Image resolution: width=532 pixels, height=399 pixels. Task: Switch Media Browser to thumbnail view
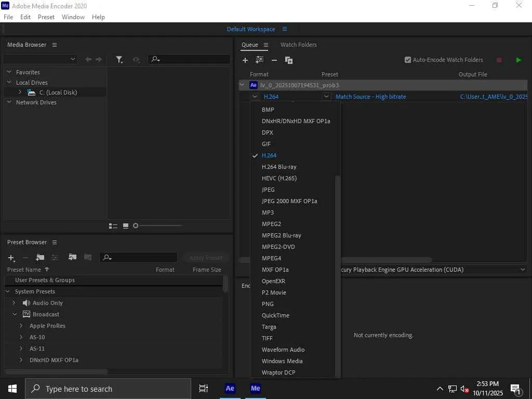coord(126,225)
